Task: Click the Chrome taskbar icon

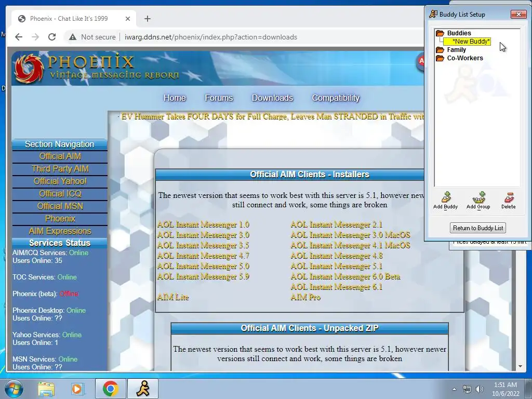Action: coord(110,389)
